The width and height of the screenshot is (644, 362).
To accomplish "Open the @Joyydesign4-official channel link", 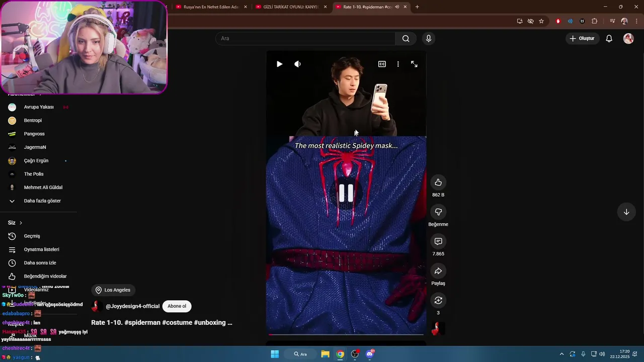I will point(132,306).
